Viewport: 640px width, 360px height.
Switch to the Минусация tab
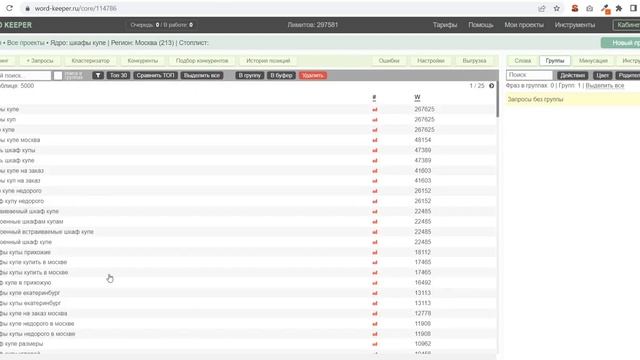(593, 61)
